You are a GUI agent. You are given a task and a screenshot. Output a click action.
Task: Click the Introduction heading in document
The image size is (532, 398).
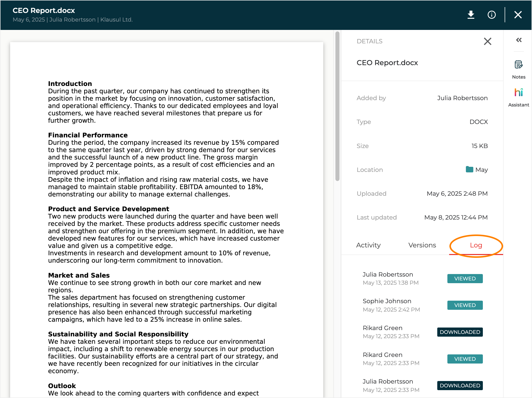(70, 84)
